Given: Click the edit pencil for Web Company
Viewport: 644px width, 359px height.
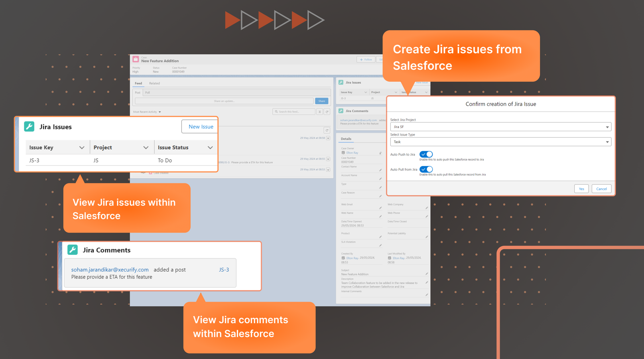Looking at the screenshot, I should click(x=427, y=208).
